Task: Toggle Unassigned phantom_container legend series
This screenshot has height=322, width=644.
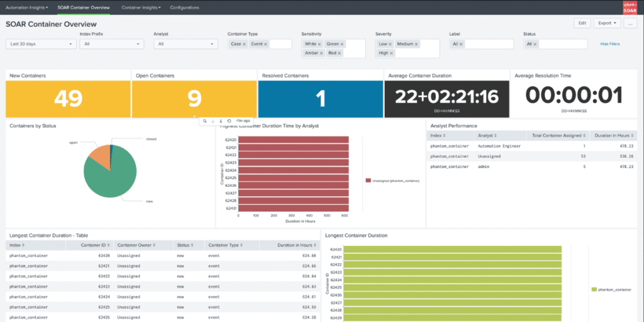Action: 392,180
